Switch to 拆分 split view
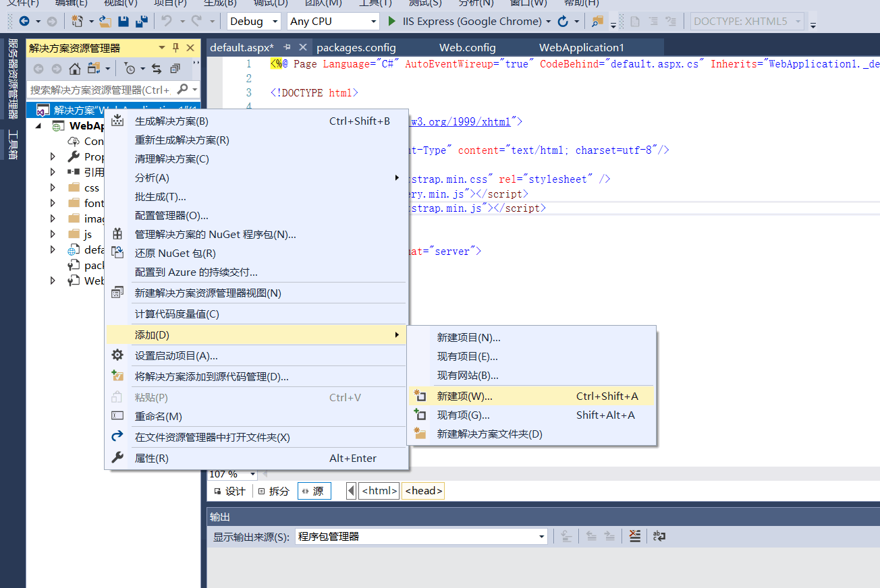 [x=273, y=491]
